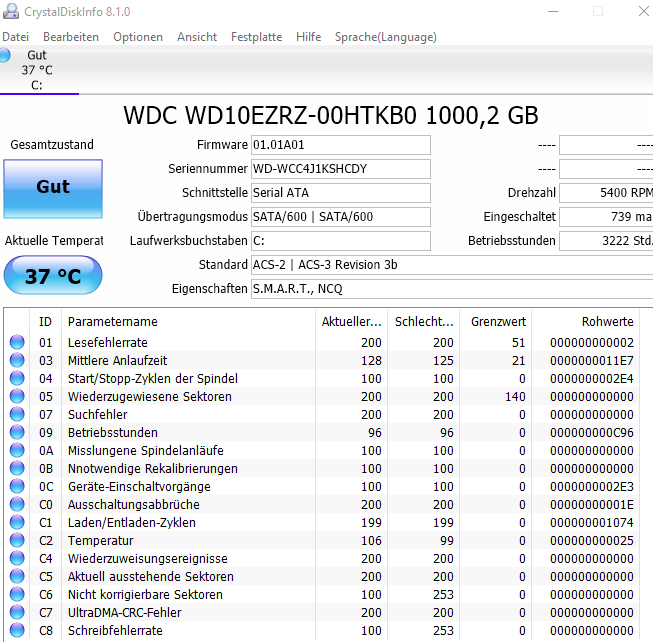Click the Gesamtzustand label

tap(52, 145)
